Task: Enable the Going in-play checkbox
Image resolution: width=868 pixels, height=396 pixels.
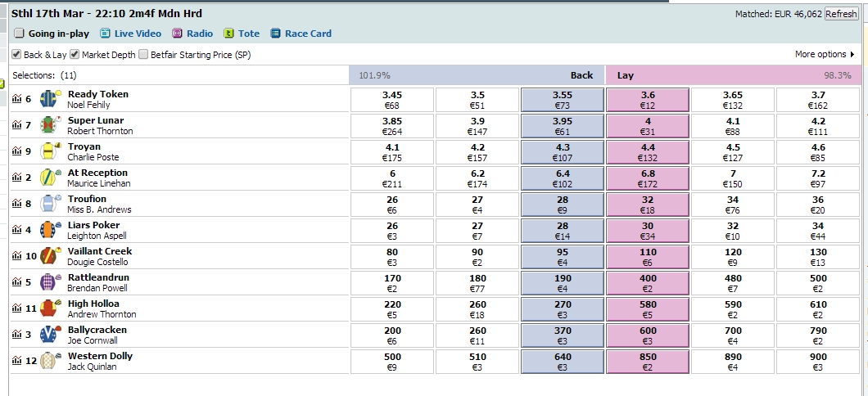Action: click(x=20, y=34)
